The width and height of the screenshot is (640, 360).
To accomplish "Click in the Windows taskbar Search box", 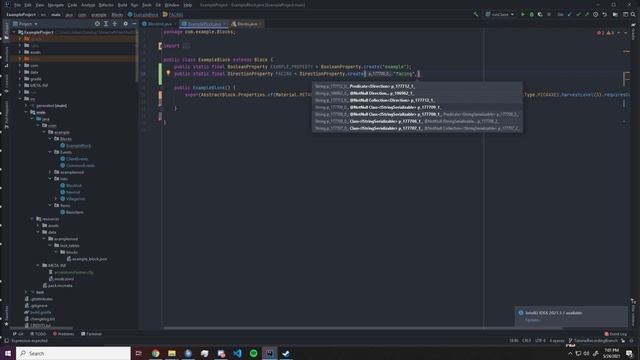I will point(73,353).
